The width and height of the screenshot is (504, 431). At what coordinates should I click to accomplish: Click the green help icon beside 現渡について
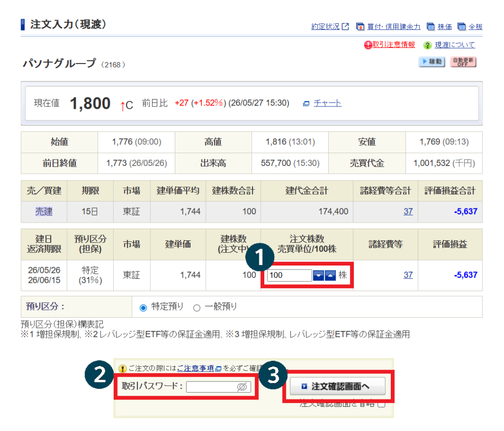point(427,45)
